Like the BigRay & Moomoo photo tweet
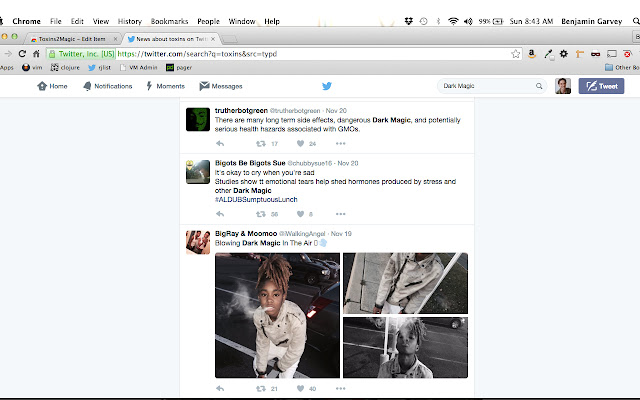Screen dimensions: 640x400 click(300, 388)
